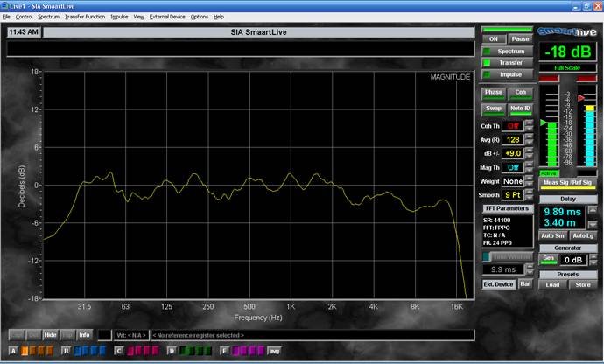Open the Transfer Function menu

[x=84, y=17]
